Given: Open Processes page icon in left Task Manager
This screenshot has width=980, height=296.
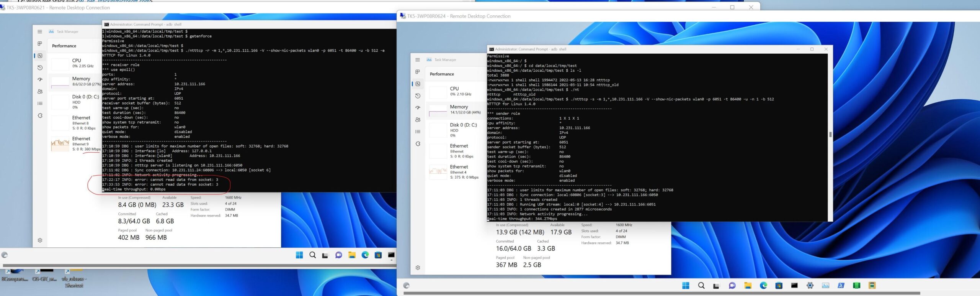Looking at the screenshot, I should (40, 44).
